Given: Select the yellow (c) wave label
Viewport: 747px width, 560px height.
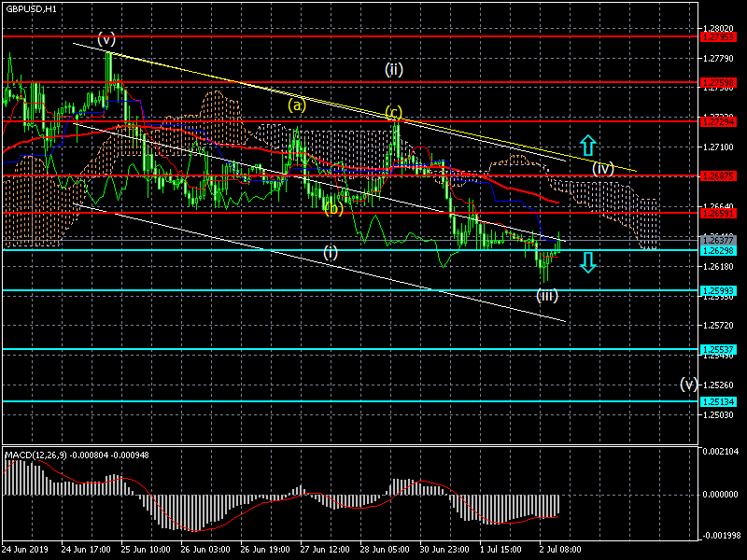Looking at the screenshot, I should tap(393, 113).
